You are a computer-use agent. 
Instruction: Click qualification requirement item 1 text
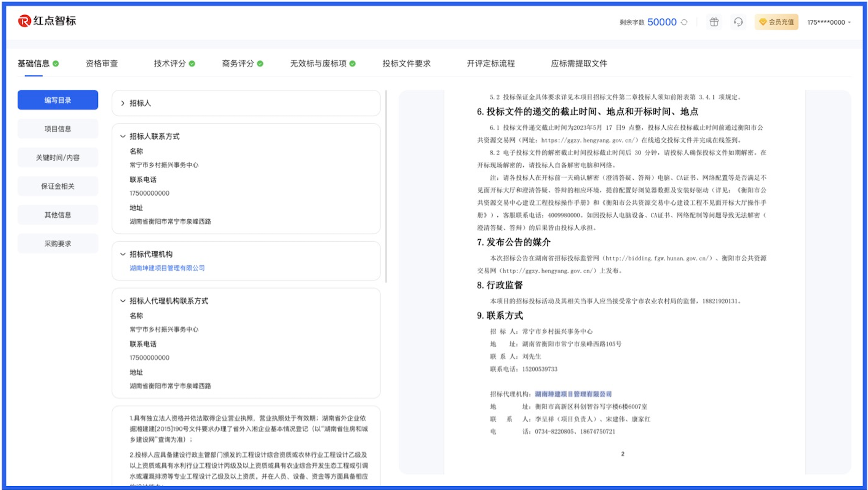(249, 429)
